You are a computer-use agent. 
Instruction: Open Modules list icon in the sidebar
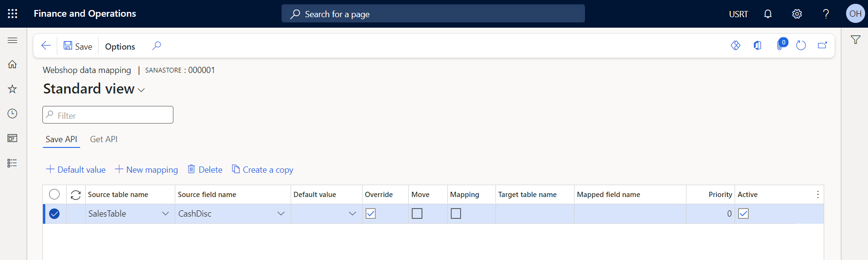coord(13,163)
